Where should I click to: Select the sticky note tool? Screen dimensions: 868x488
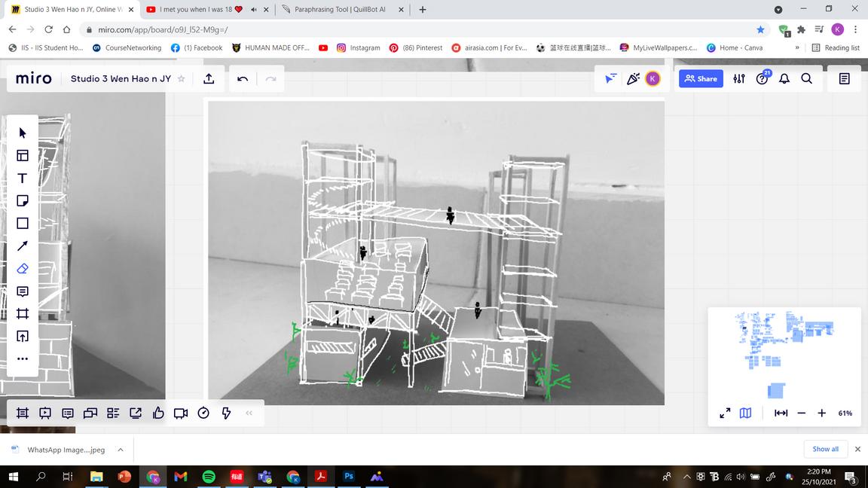(x=22, y=201)
